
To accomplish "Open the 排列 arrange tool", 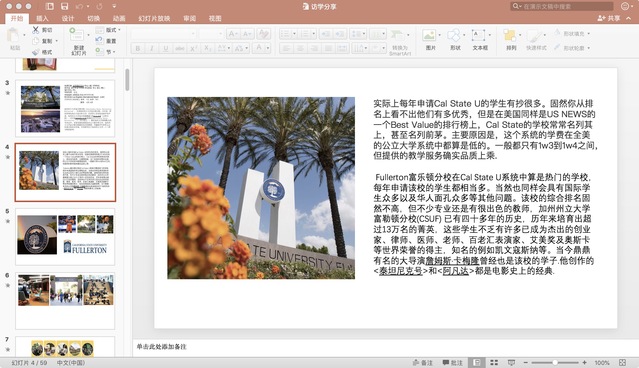I will coord(511,40).
